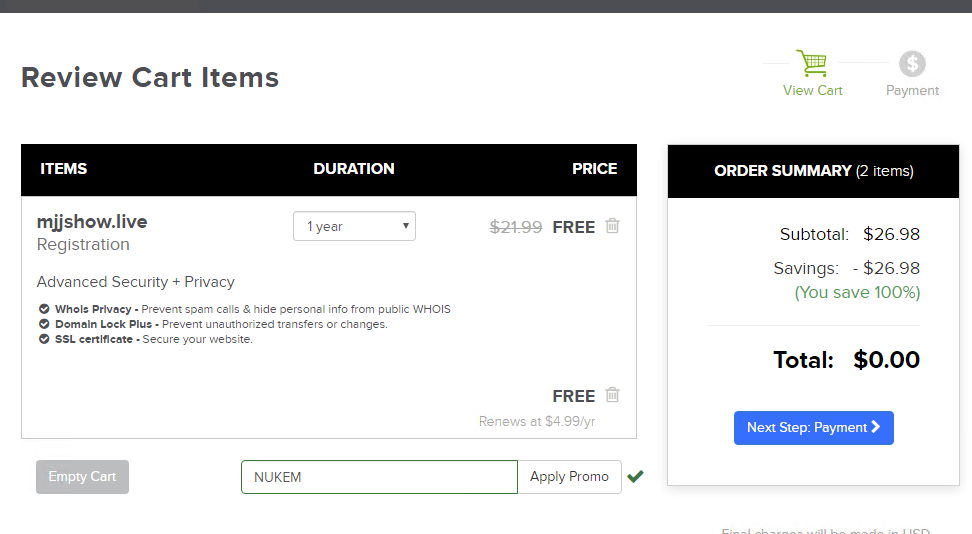This screenshot has height=534, width=972.
Task: Click the dollar sign Payment step icon
Action: pyautogui.click(x=912, y=63)
